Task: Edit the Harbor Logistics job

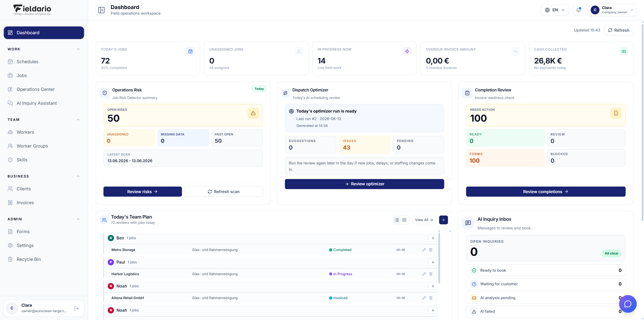Action: pyautogui.click(x=424, y=274)
